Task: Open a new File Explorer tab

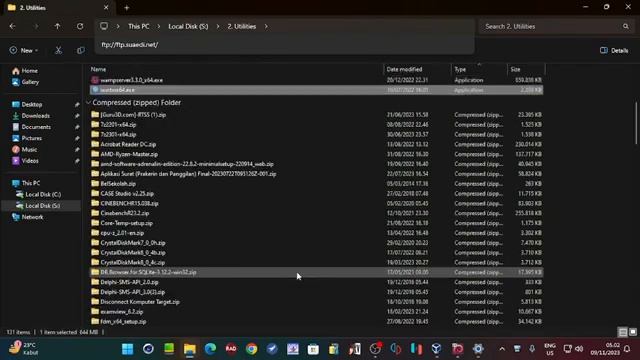Action: coord(127,7)
